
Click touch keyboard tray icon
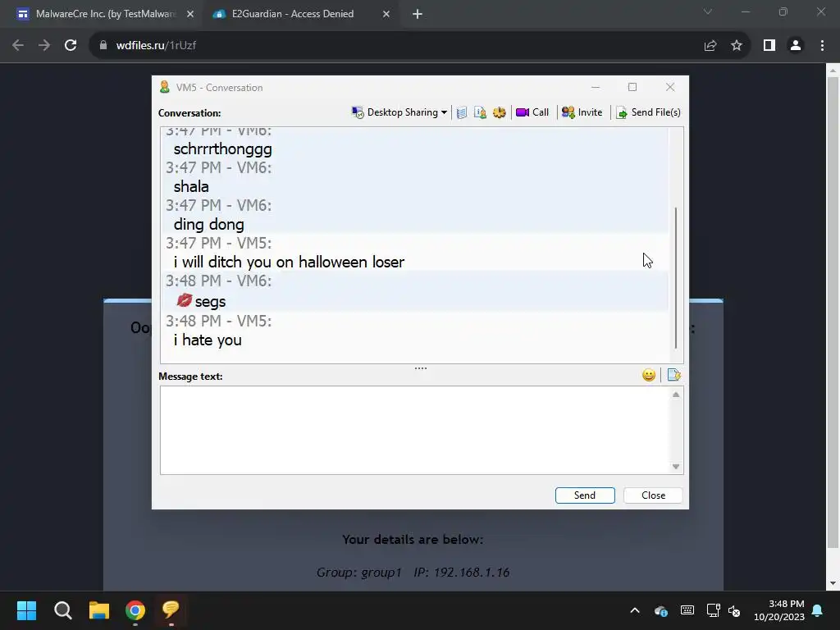pos(687,610)
